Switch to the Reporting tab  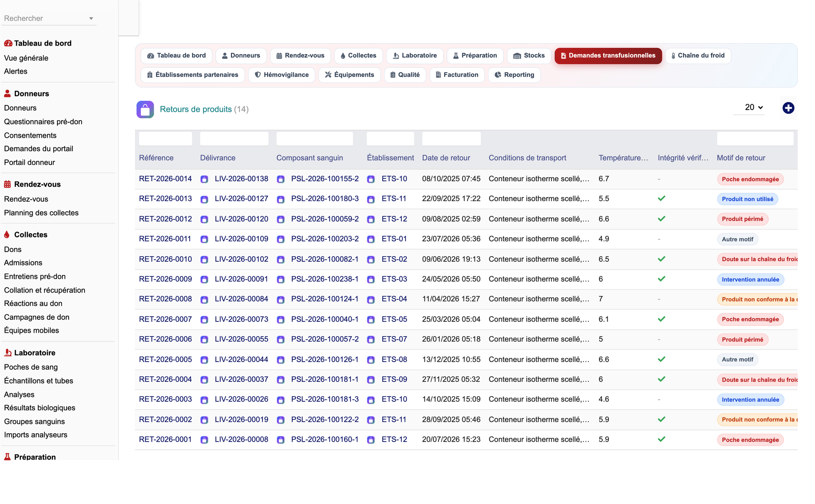point(514,75)
